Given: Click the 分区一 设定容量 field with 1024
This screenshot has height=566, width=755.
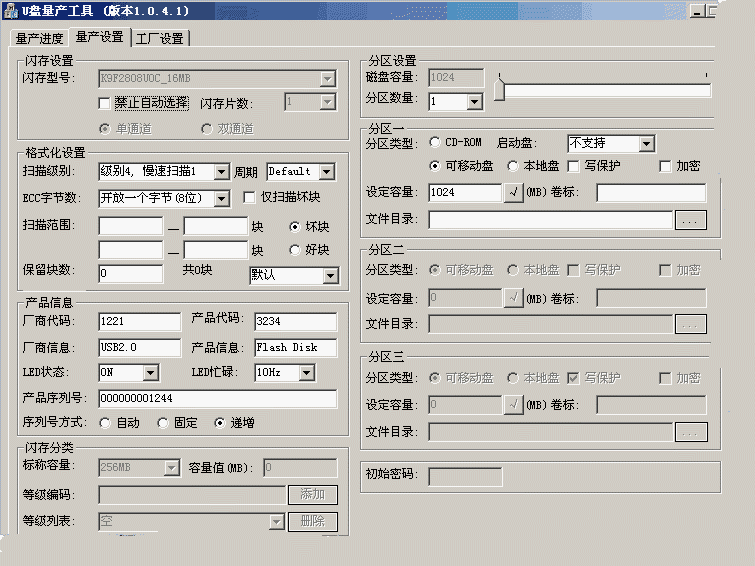Looking at the screenshot, I should coord(465,193).
